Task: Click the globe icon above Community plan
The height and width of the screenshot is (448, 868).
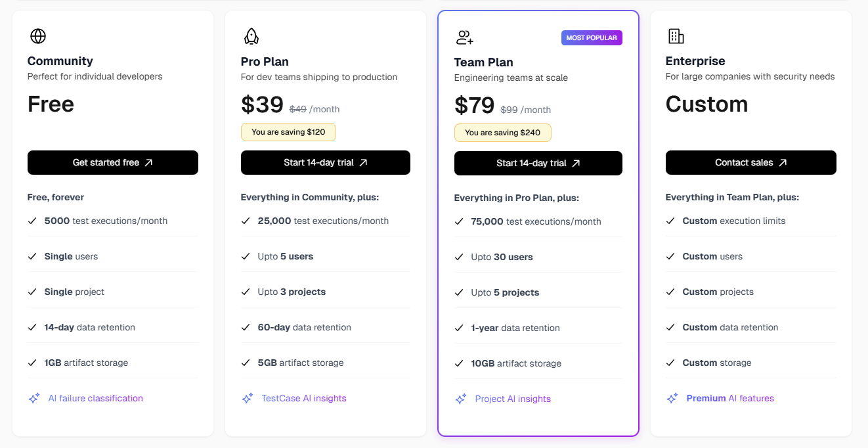Action: (37, 35)
